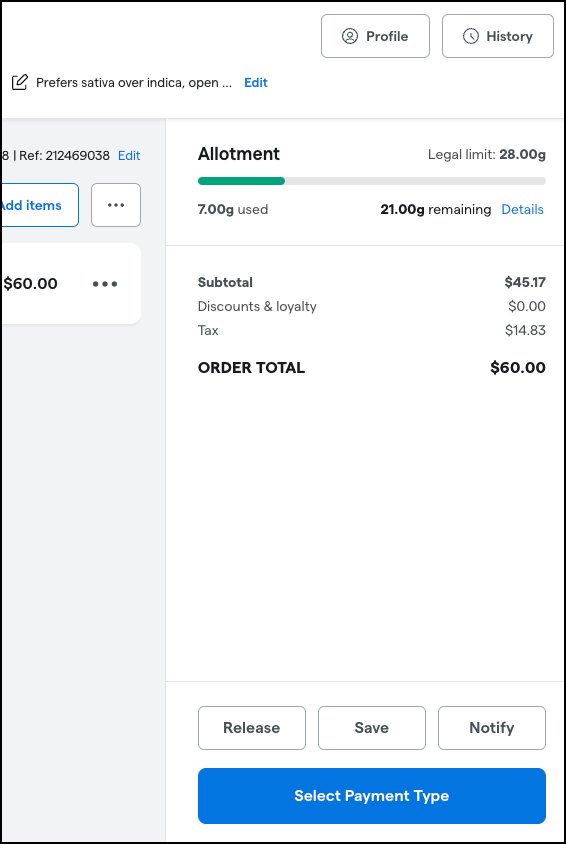Click the ORDER TOTAL amount
566x844 pixels.
pyautogui.click(x=518, y=368)
